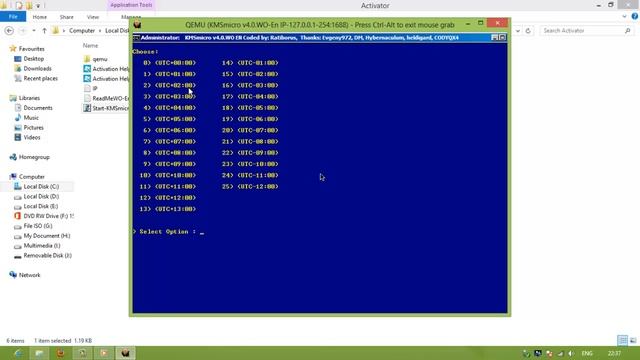Click the Select Option prompt line
The height and width of the screenshot is (360, 640).
168,231
